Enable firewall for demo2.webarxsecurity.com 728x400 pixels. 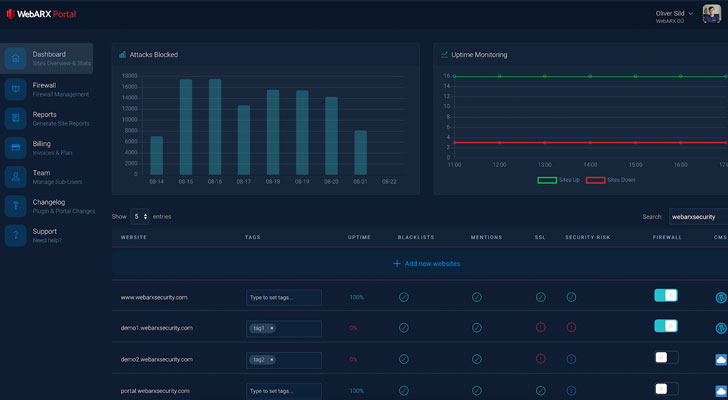pos(667,357)
